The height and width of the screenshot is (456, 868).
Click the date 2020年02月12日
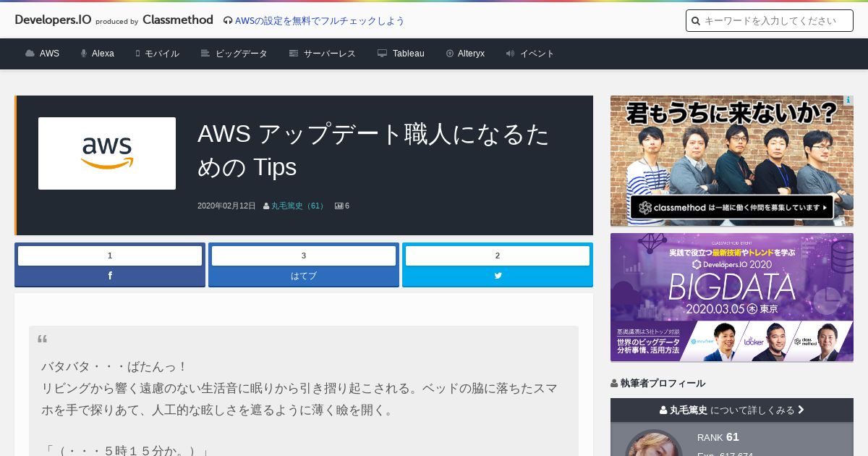click(x=226, y=206)
